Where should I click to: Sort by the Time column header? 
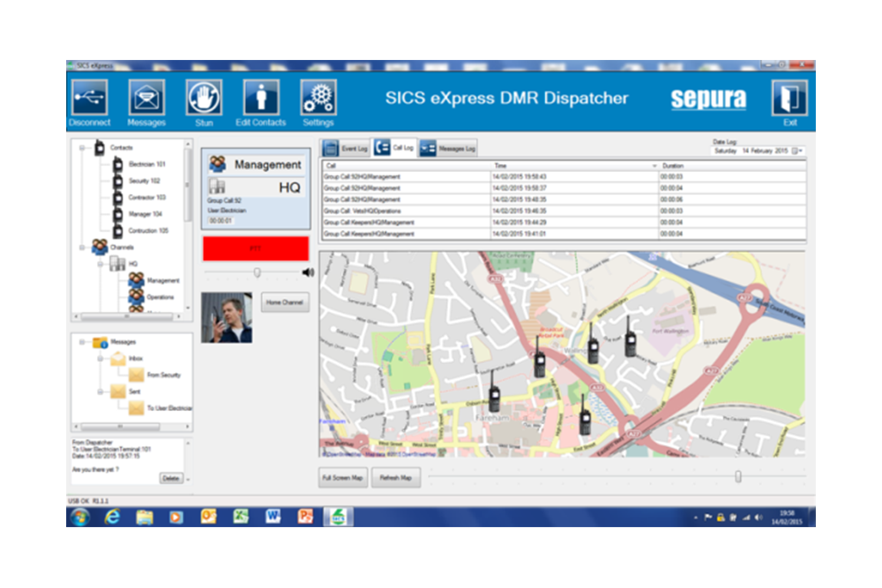pos(574,166)
